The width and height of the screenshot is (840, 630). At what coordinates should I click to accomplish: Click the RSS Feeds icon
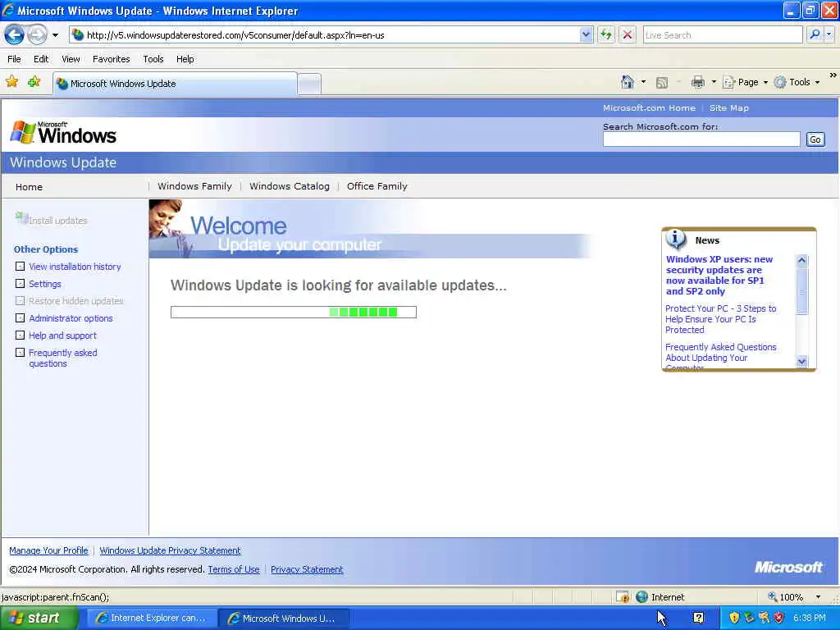pyautogui.click(x=662, y=83)
